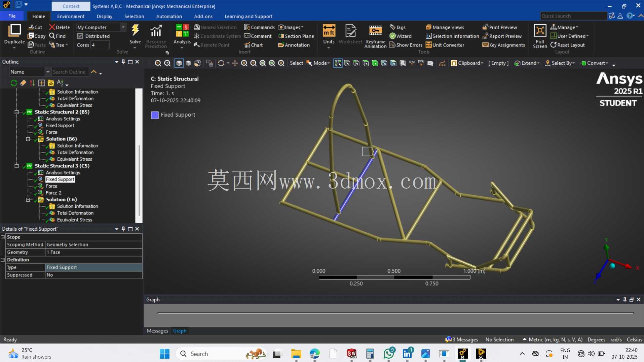Image resolution: width=644 pixels, height=362 pixels.
Task: Click the Rotate view icon
Action: point(221,63)
